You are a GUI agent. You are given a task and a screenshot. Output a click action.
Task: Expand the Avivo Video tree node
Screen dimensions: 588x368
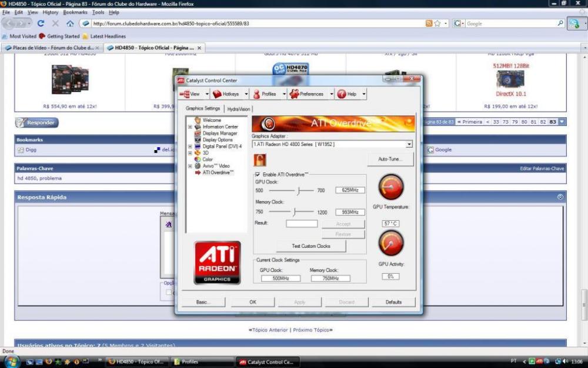pyautogui.click(x=190, y=166)
